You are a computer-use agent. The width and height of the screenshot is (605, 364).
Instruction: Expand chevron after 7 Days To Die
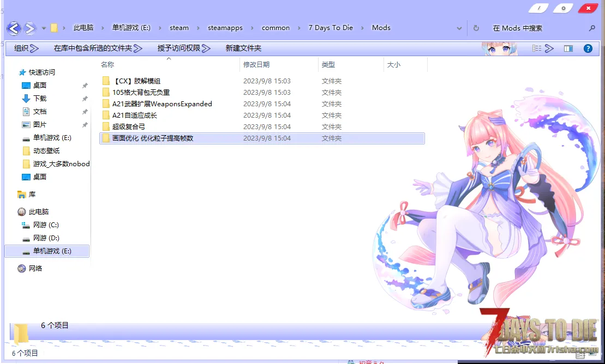point(362,28)
